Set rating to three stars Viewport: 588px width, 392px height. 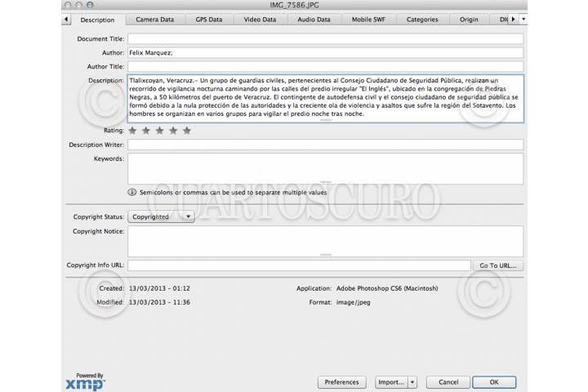[160, 130]
